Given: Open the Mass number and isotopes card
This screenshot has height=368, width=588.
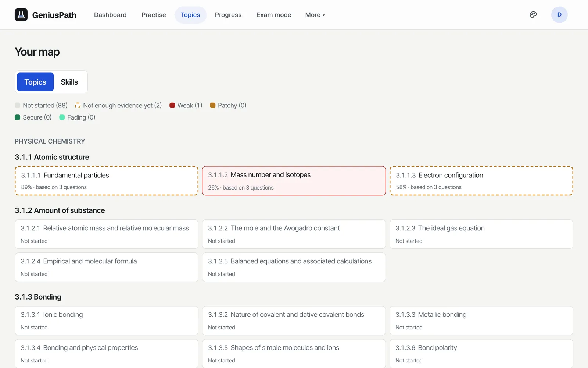Looking at the screenshot, I should (x=294, y=181).
